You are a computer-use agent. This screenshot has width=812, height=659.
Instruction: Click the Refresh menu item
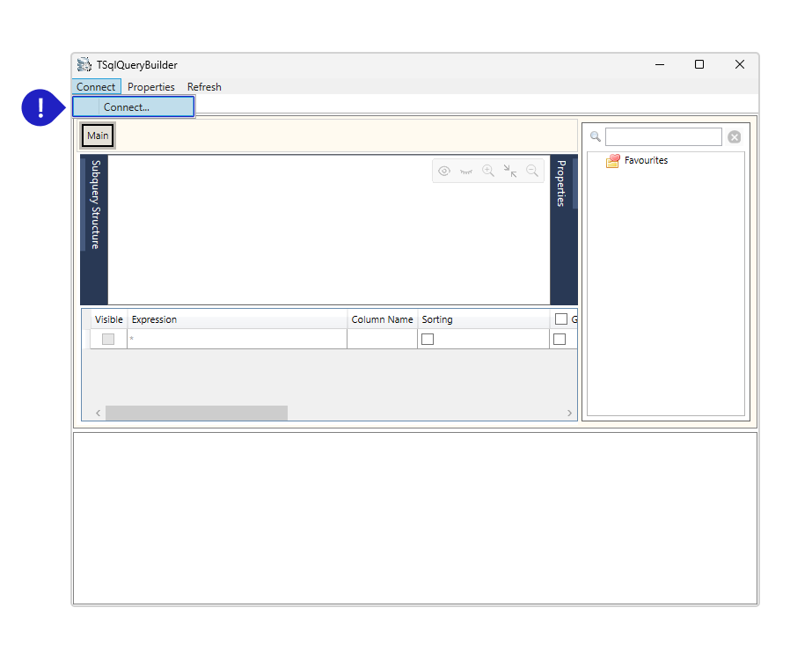[204, 87]
